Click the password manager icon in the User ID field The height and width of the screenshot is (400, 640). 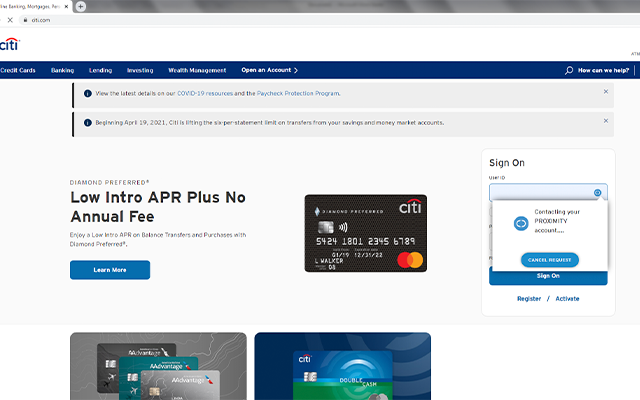597,193
